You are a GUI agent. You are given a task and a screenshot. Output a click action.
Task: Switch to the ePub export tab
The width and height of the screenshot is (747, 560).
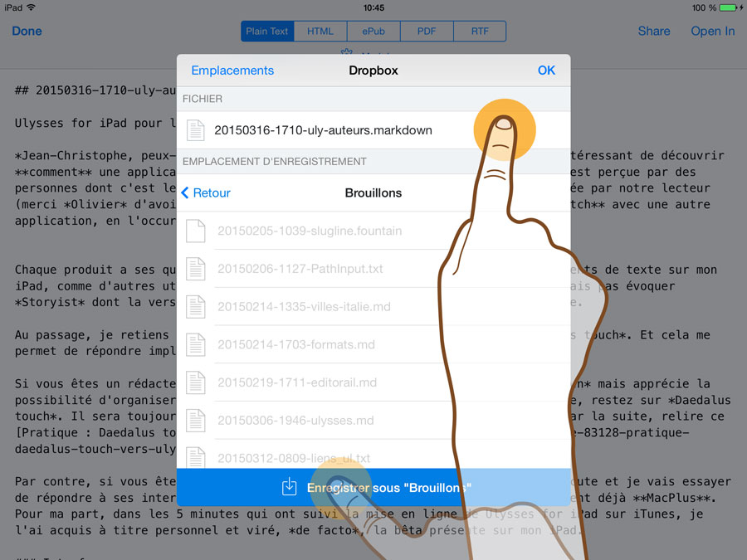373,31
